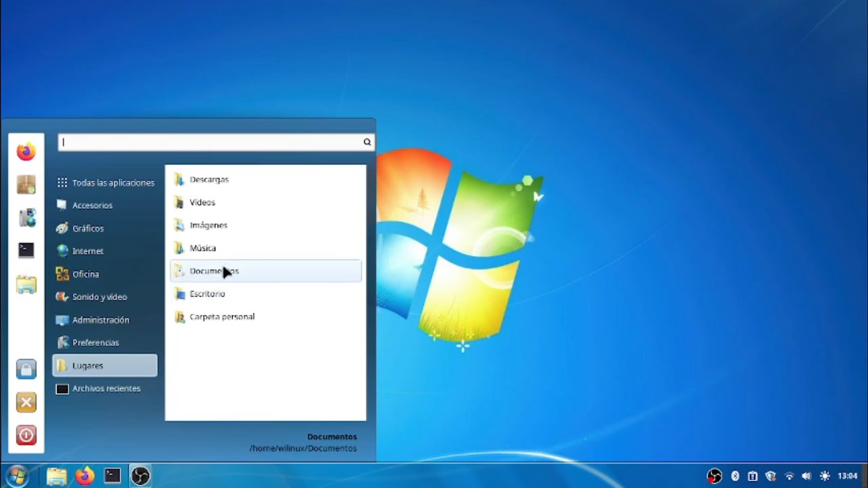
Task: Open the Carpeta personal entry
Action: tap(266, 317)
